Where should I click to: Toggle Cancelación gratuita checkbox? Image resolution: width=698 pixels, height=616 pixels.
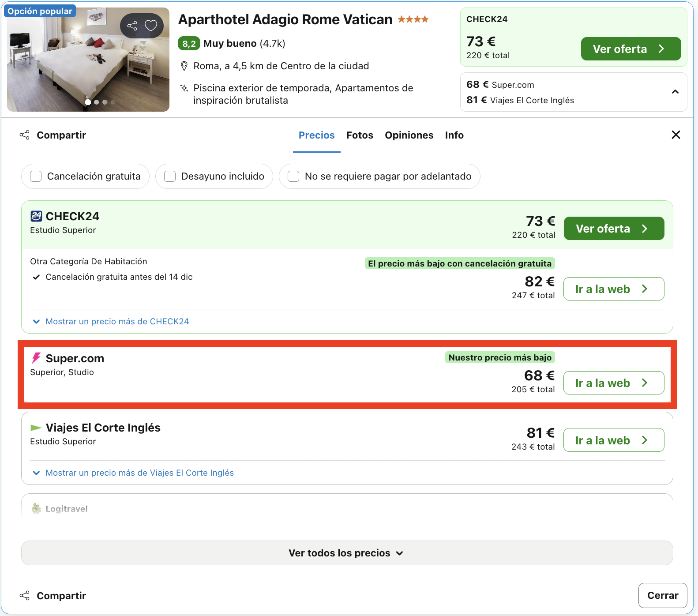(36, 177)
